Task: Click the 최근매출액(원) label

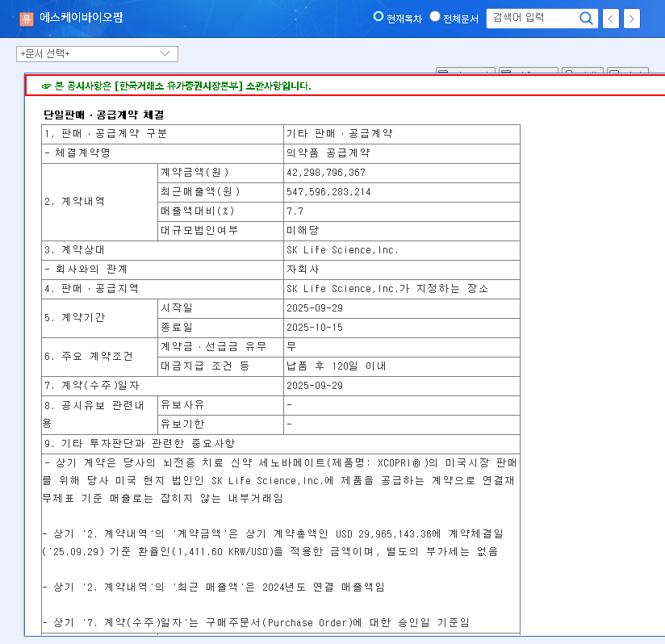Action: (200, 192)
